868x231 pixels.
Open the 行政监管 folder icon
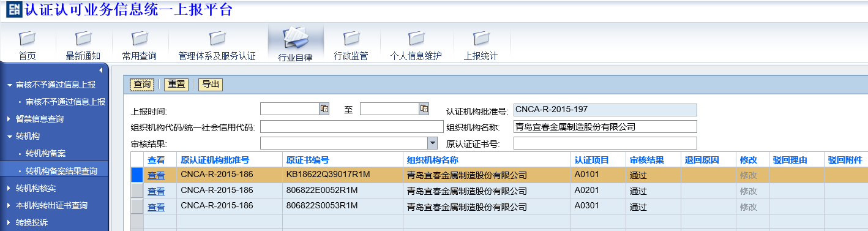pyautogui.click(x=351, y=39)
